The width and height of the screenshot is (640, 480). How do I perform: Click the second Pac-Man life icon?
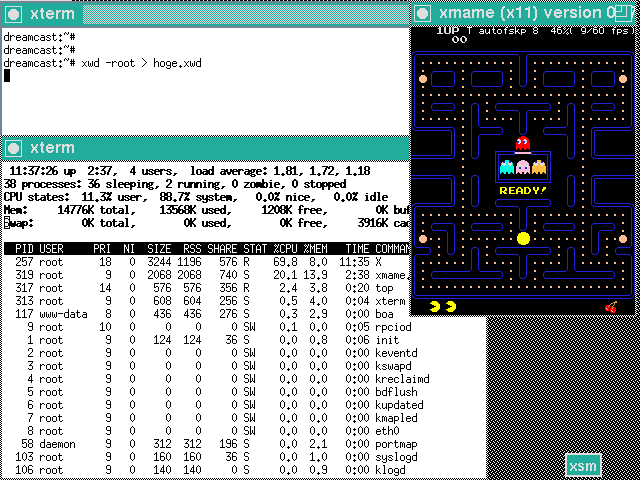(x=451, y=307)
